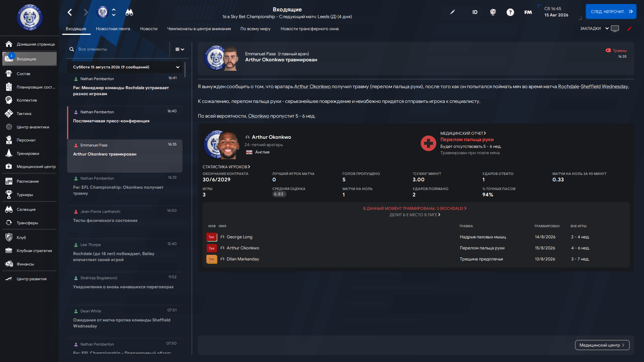Collapse the Суббота 15 августа 2026 group
The width and height of the screenshot is (644, 362).
pos(178,67)
